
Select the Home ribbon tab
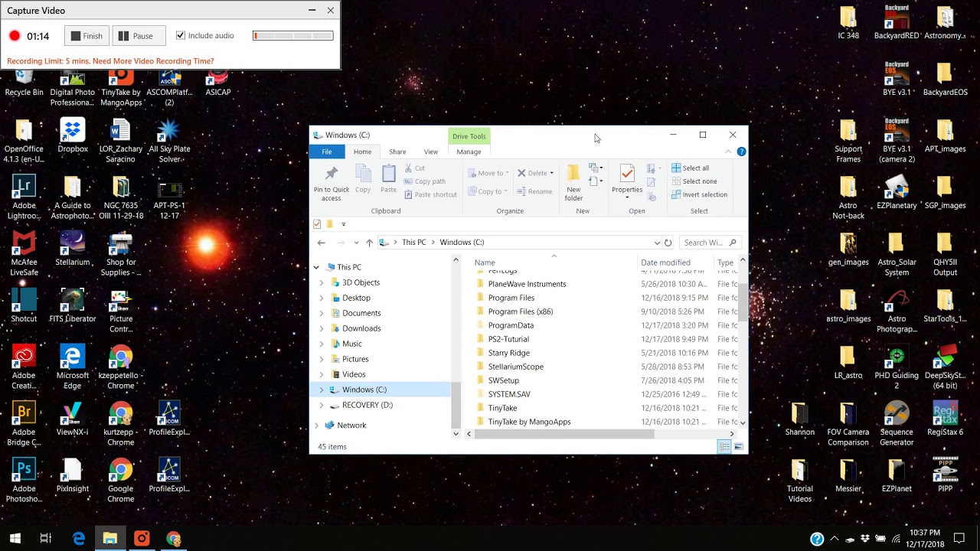point(362,152)
